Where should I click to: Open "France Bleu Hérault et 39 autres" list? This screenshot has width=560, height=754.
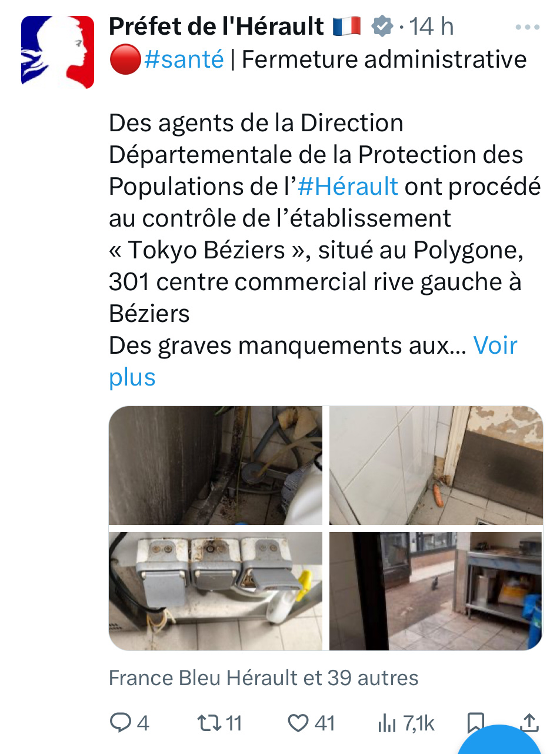coord(264,678)
